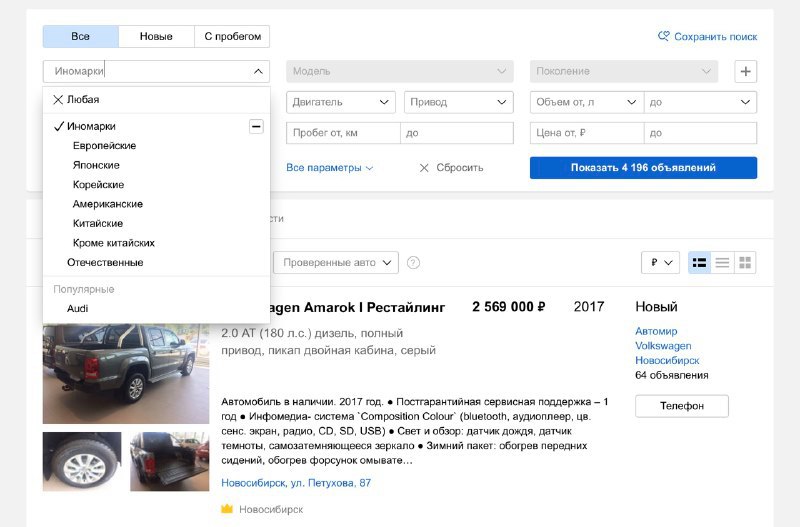
Task: Open the Привод dropdown
Action: [x=458, y=102]
